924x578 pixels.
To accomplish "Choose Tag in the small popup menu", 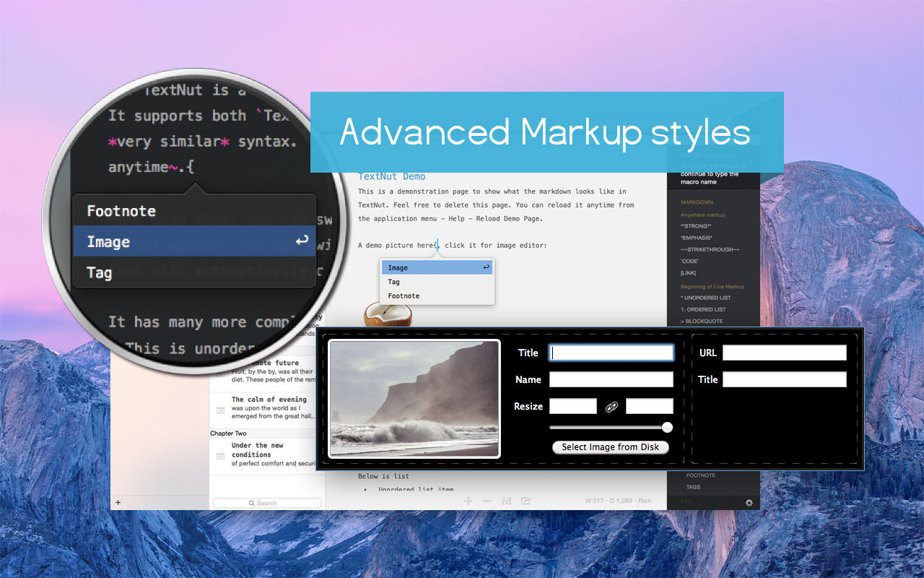I will tap(437, 282).
